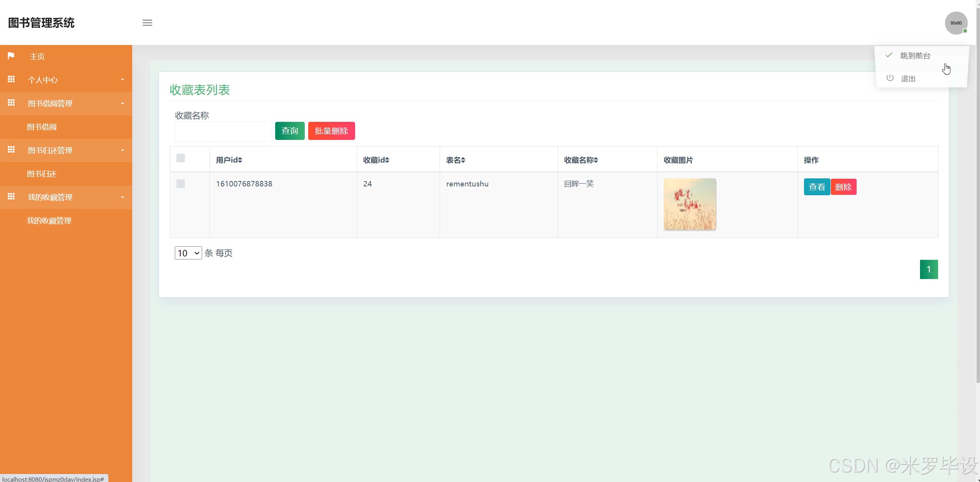The height and width of the screenshot is (482, 980).
Task: Open the 10 per-page dropdown
Action: (x=188, y=253)
